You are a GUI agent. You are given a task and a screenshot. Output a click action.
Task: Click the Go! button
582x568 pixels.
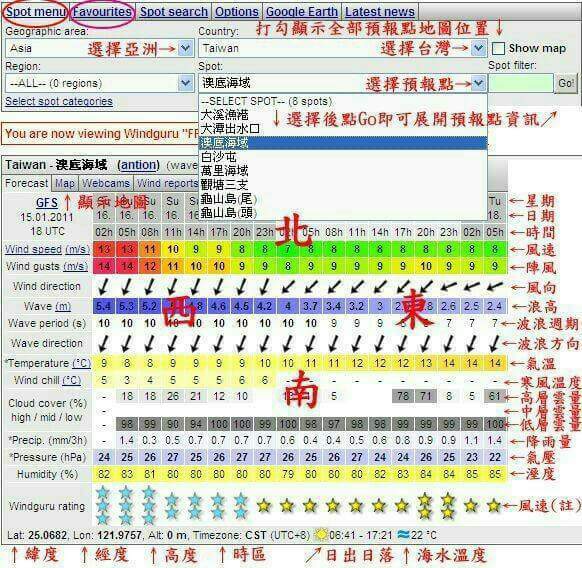point(566,83)
